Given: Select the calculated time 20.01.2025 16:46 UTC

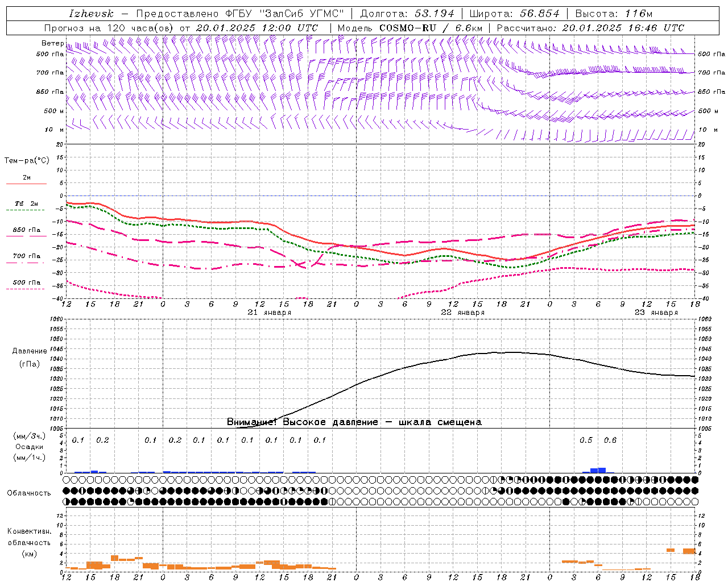Looking at the screenshot, I should coord(623,28).
